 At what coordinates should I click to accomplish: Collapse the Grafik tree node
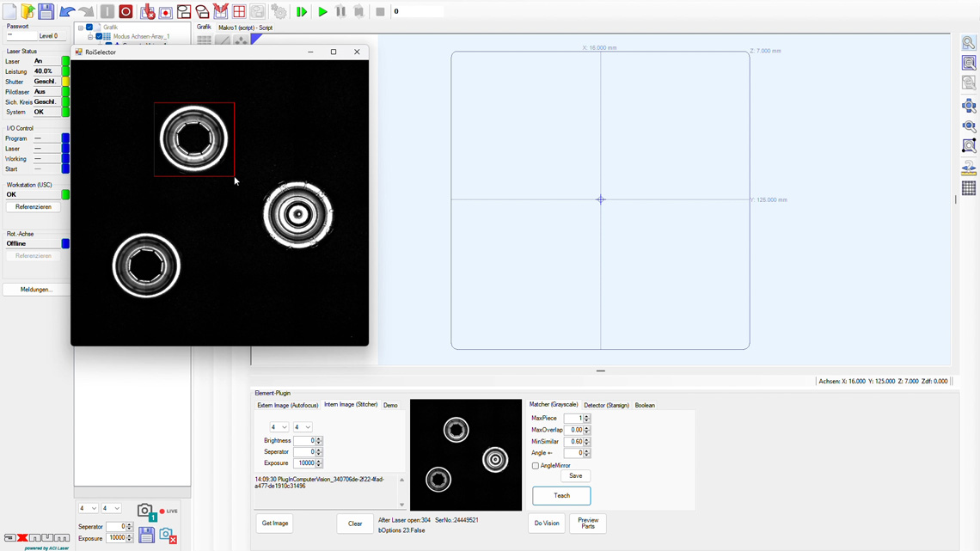[x=81, y=28]
